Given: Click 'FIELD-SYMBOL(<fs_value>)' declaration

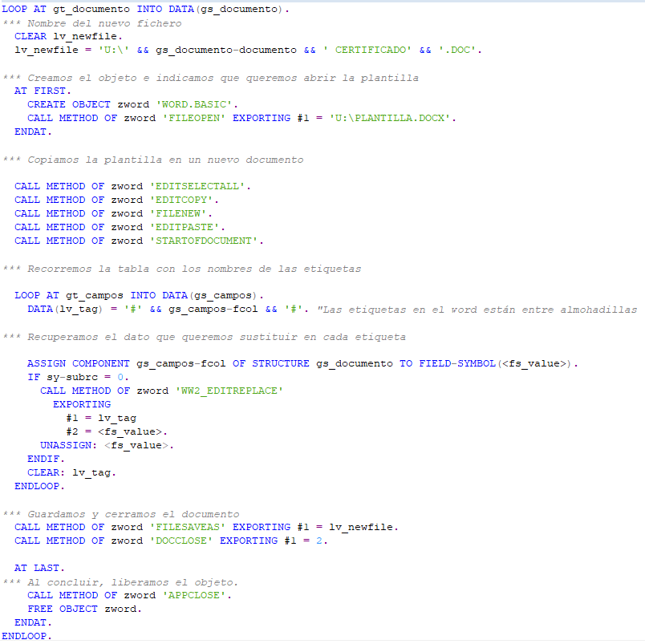Looking at the screenshot, I should [x=496, y=363].
